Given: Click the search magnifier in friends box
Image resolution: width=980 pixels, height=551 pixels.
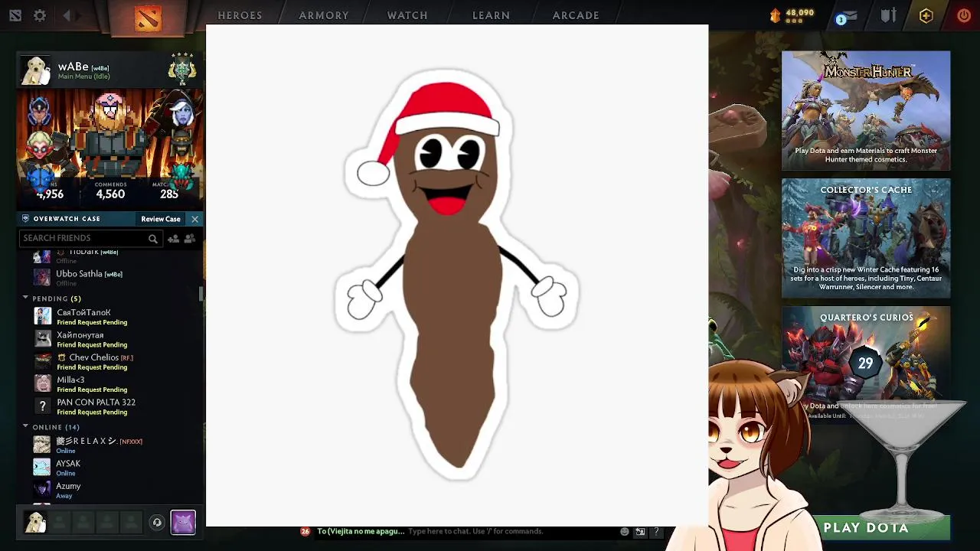Looking at the screenshot, I should coord(153,239).
